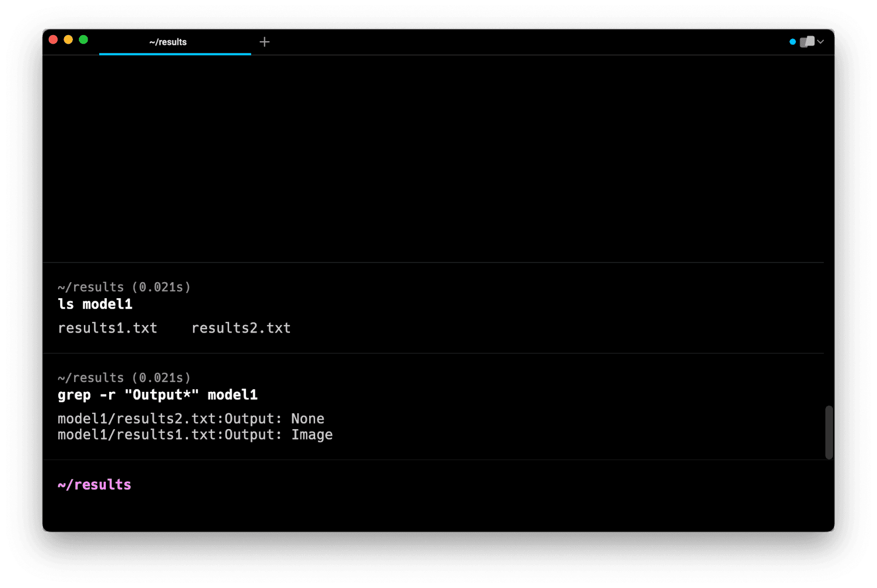877x588 pixels.
Task: Click the blue status dot indicator
Action: 792,42
